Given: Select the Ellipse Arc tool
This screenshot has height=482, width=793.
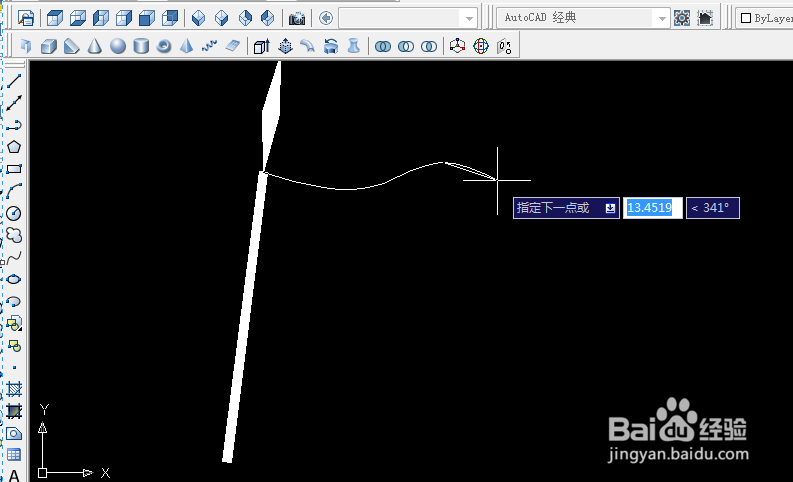Looking at the screenshot, I should (14, 302).
